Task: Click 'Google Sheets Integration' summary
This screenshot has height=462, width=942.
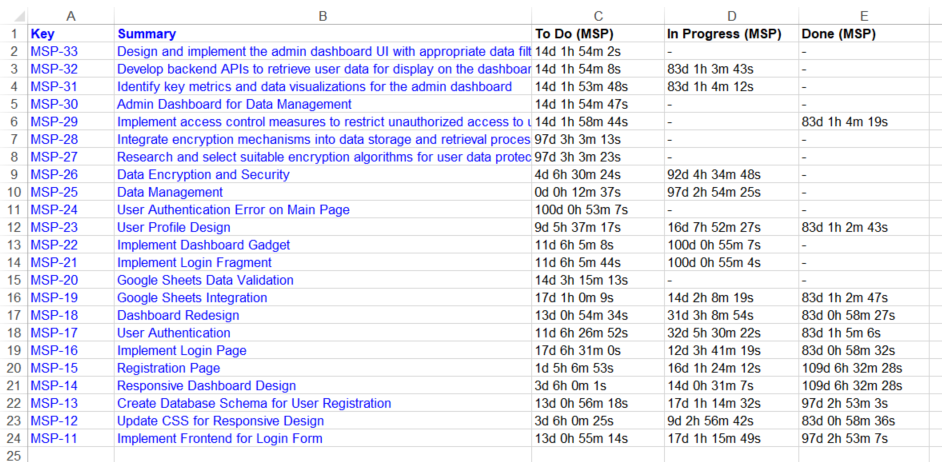Action: [x=192, y=298]
